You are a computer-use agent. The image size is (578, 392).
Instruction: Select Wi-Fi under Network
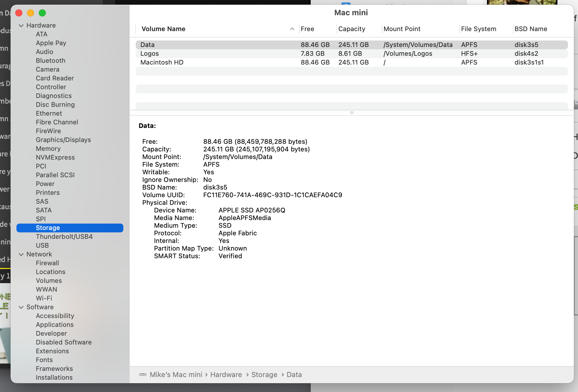click(44, 298)
